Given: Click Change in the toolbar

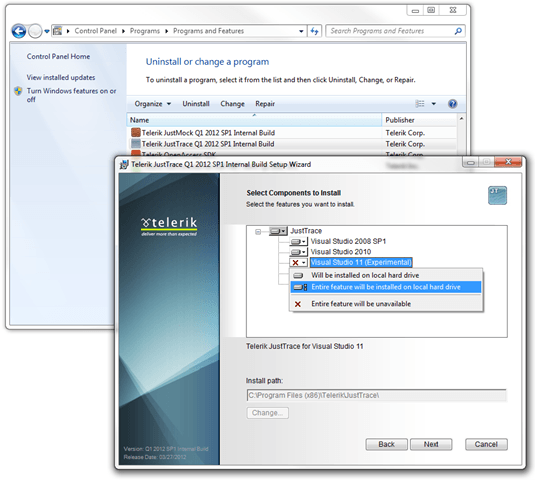Looking at the screenshot, I should 232,104.
